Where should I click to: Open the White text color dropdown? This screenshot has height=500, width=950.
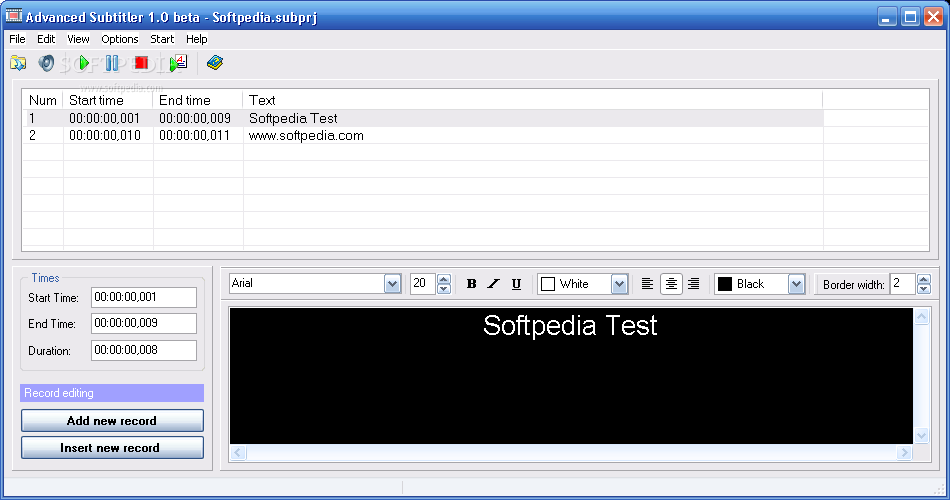619,284
